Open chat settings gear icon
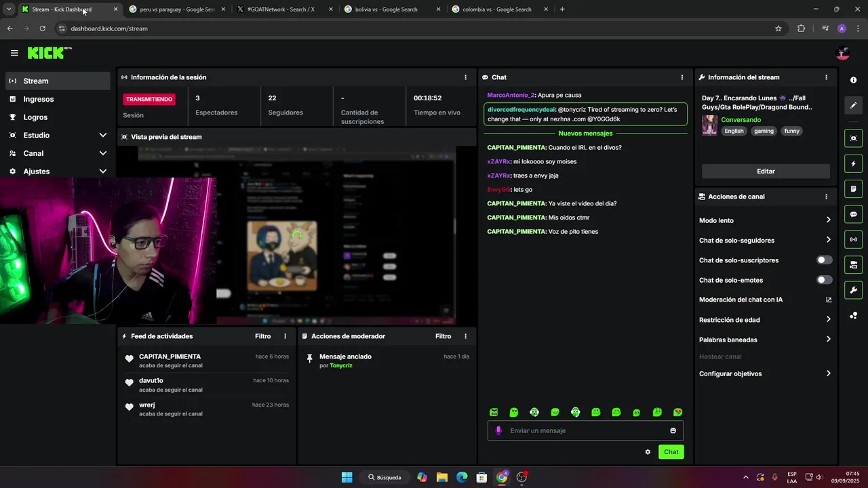 (648, 452)
